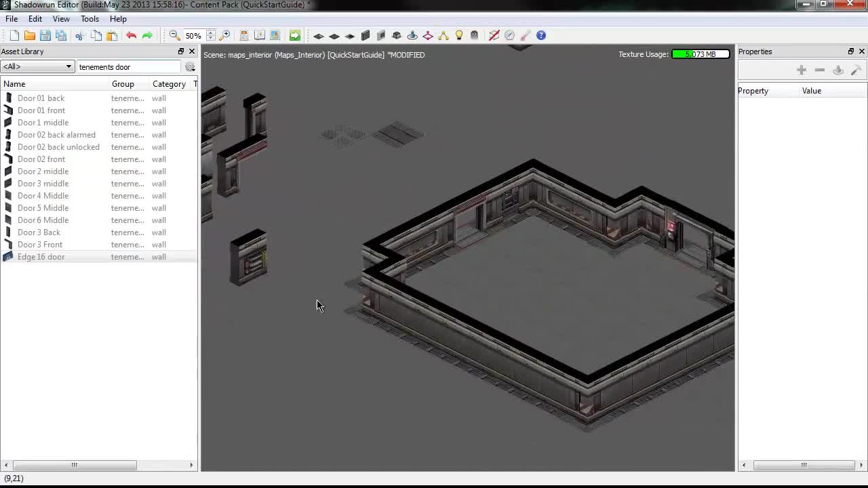The image size is (868, 488).
Task: Click the Copy icon in the toolbar
Action: pyautogui.click(x=96, y=35)
